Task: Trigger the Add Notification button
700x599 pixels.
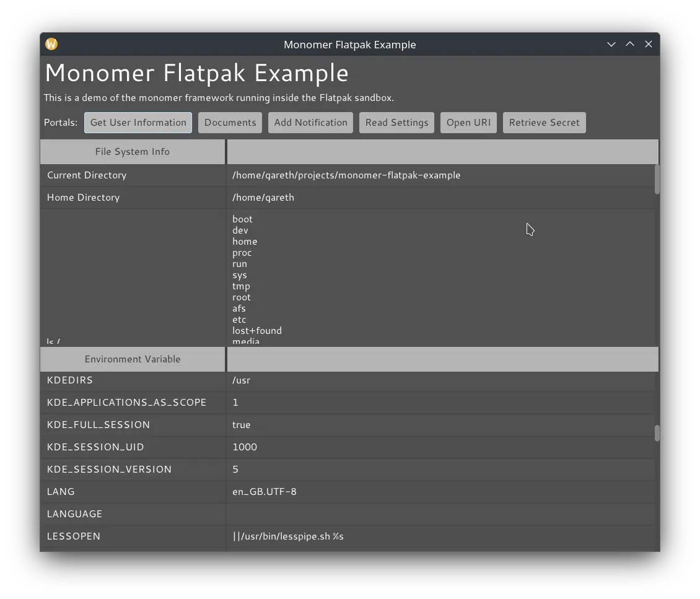Action: click(310, 122)
